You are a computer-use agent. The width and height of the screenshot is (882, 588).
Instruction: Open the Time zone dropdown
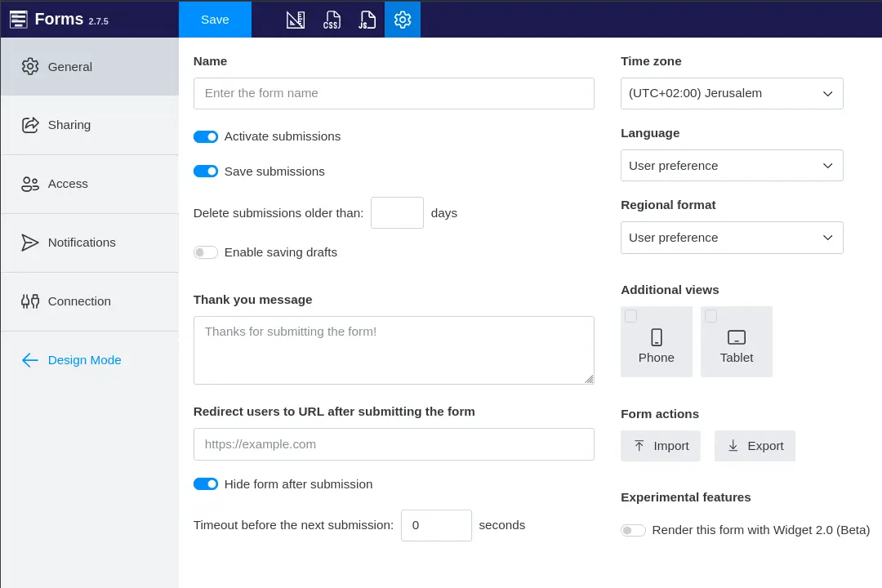pos(732,93)
